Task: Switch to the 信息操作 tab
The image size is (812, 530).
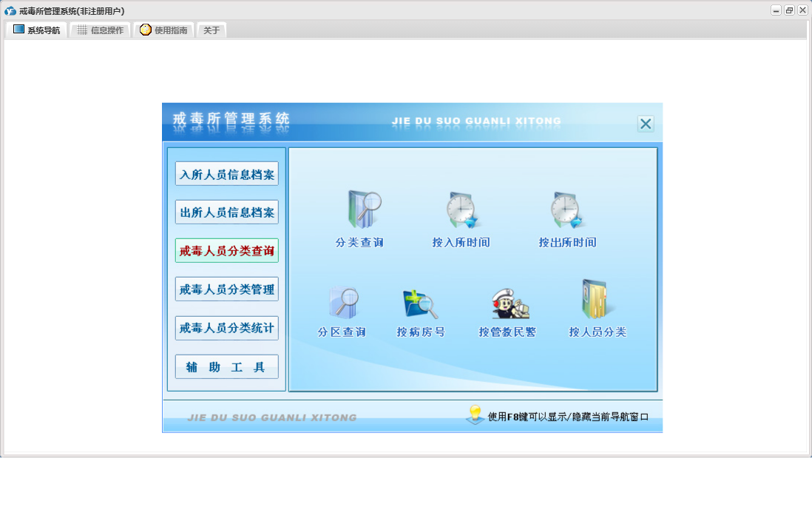Action: [101, 30]
